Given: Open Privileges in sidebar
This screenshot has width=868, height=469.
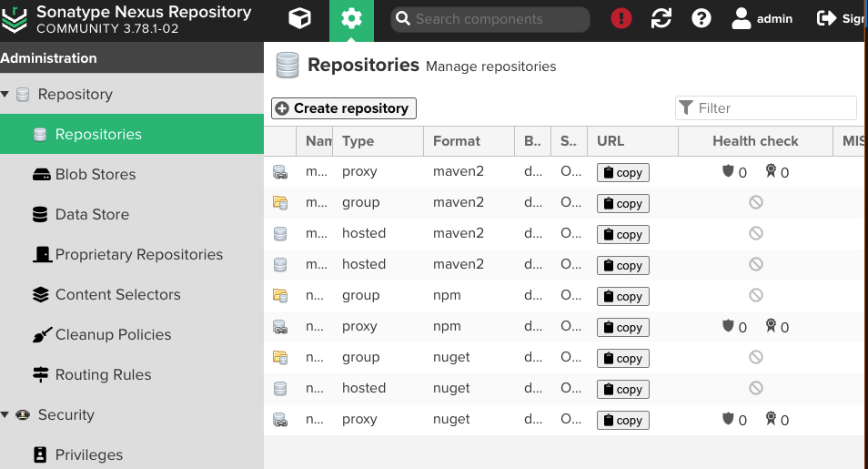Looking at the screenshot, I should point(132,454).
